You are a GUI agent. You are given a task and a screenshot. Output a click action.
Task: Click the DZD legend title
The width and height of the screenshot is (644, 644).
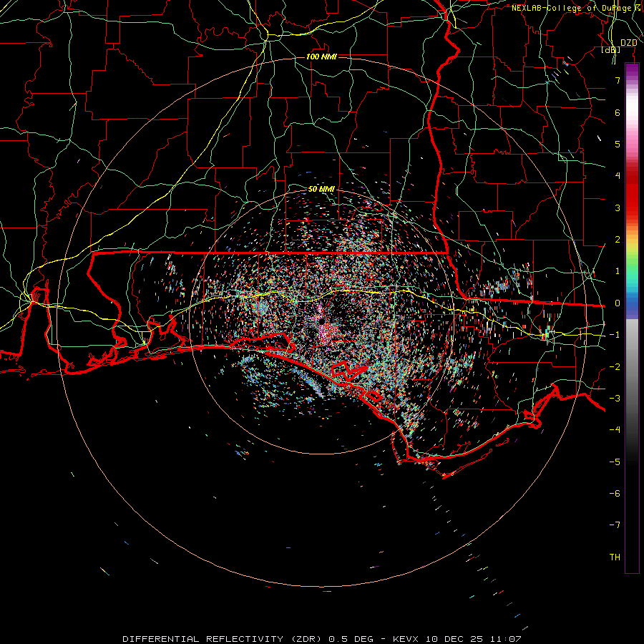coord(629,43)
